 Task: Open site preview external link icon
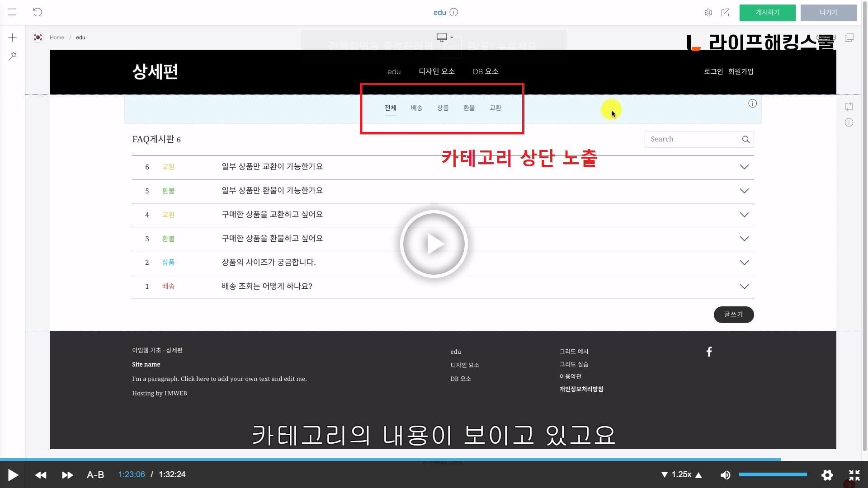point(725,13)
